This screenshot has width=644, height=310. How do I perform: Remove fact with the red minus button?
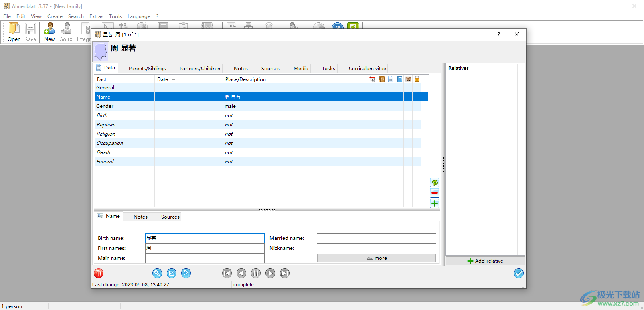tap(435, 193)
